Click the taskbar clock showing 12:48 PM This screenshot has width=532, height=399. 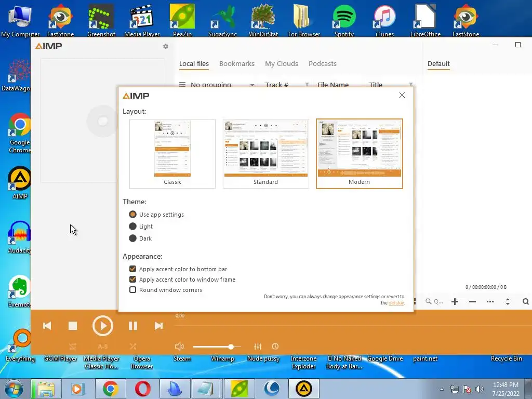point(506,389)
